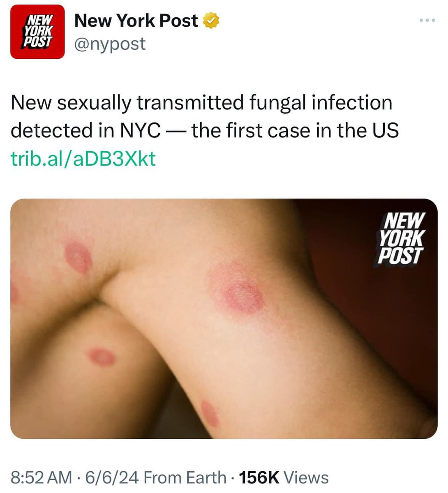Click the small oval rash on lower leg
Image resolution: width=448 pixels, height=493 pixels.
tap(102, 357)
